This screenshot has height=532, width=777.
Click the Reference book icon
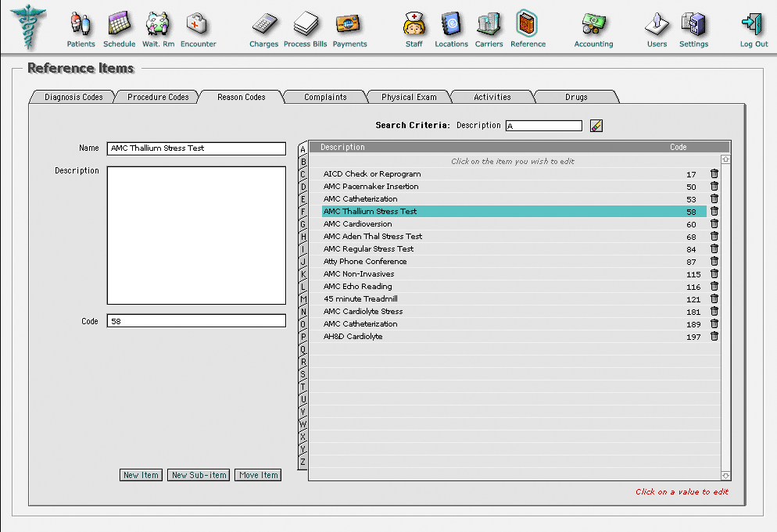point(527,23)
